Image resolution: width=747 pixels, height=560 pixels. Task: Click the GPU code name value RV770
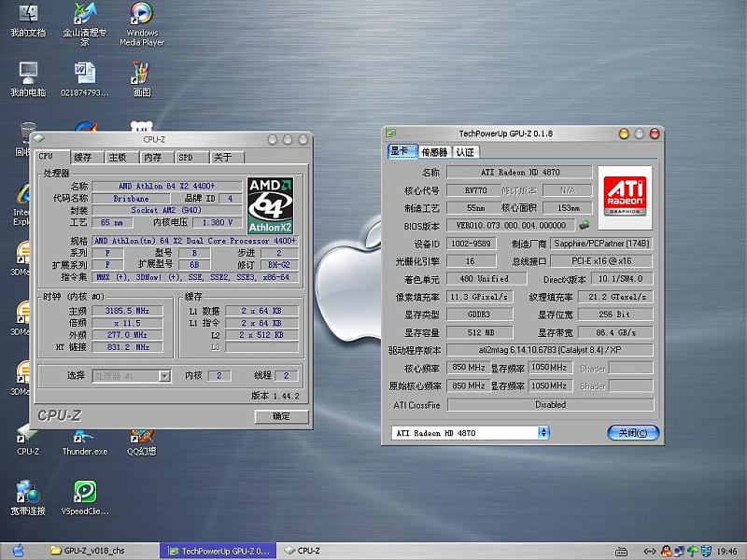click(475, 190)
